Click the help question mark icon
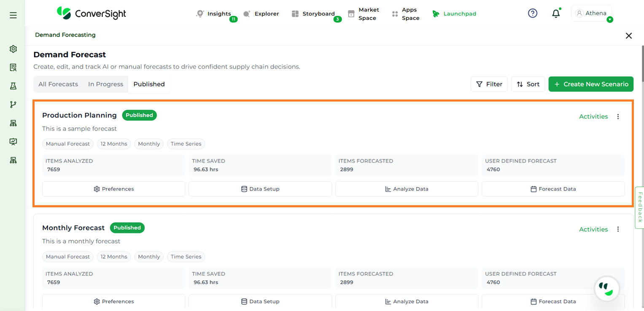This screenshot has height=311, width=644. pyautogui.click(x=533, y=13)
